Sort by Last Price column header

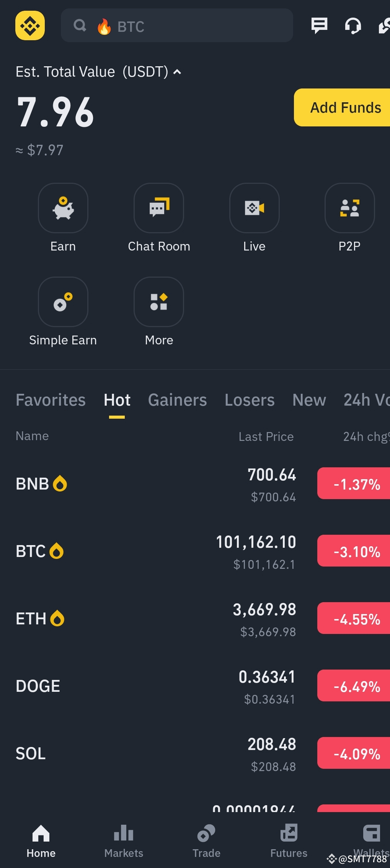266,437
